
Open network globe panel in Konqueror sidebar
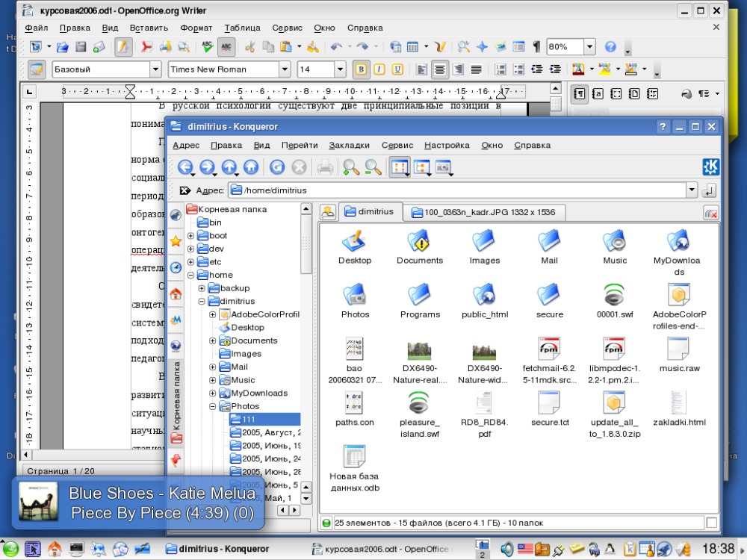(176, 345)
